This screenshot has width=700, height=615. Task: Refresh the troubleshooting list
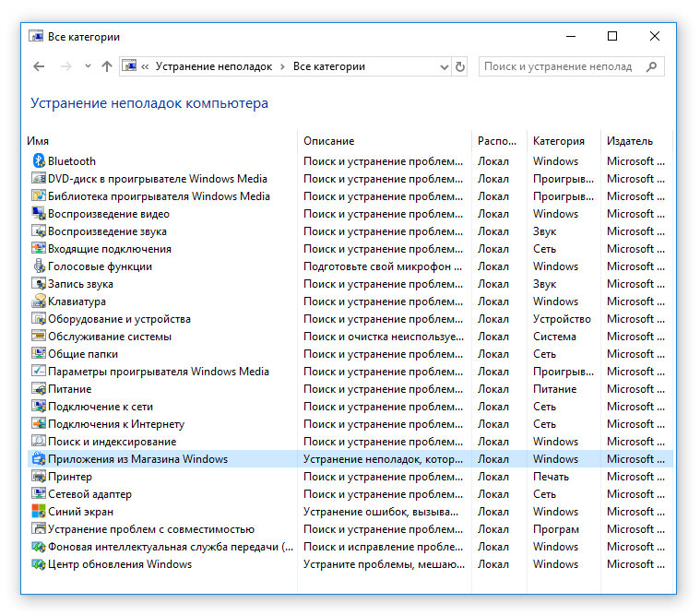[x=460, y=67]
